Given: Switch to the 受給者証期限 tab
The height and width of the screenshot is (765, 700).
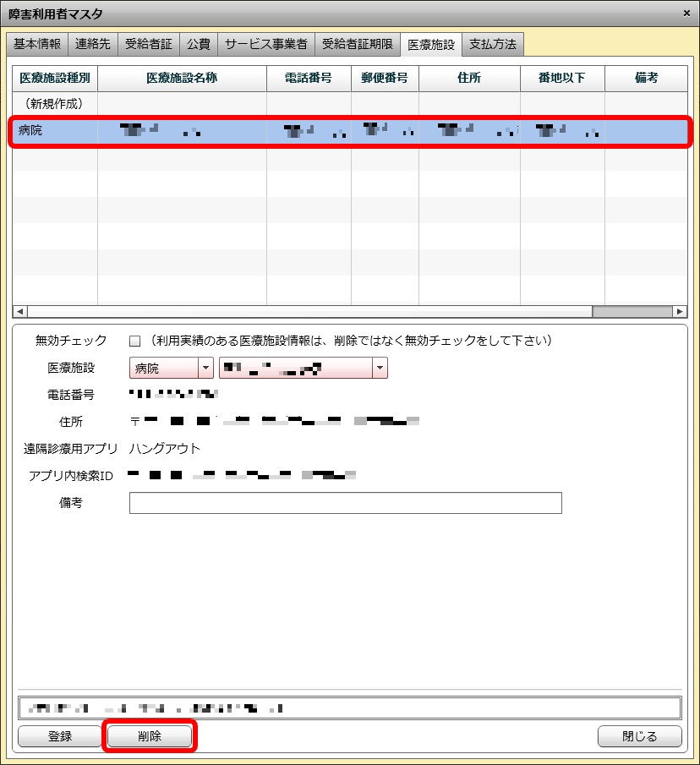Looking at the screenshot, I should (x=358, y=44).
